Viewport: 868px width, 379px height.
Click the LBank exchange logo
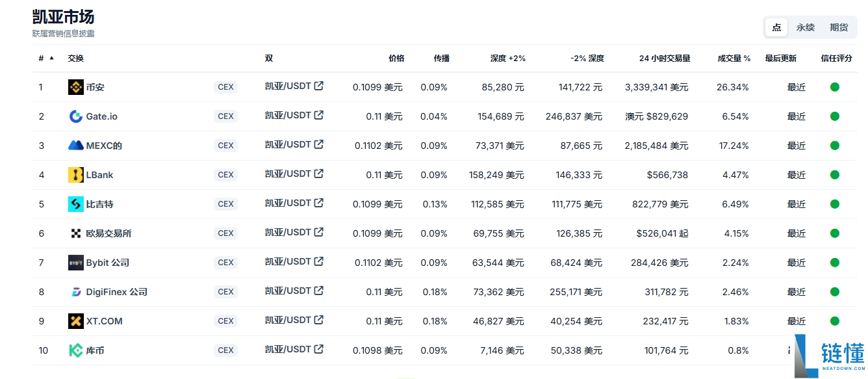click(x=76, y=175)
